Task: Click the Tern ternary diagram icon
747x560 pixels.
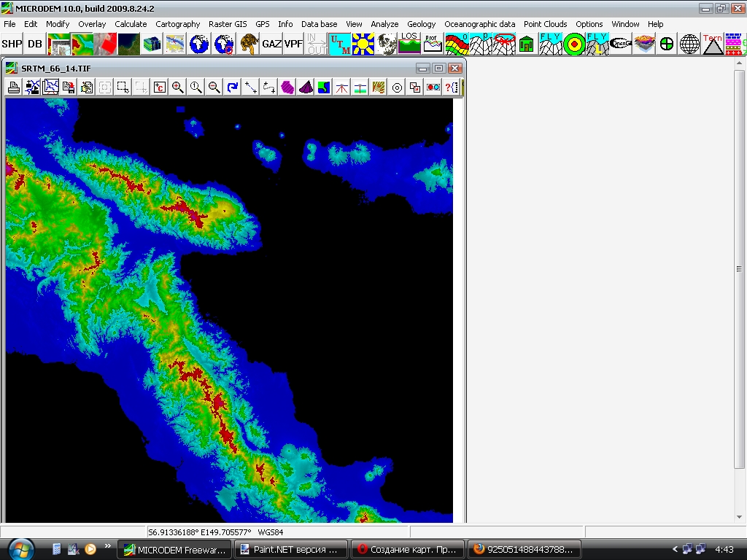Action: (713, 44)
